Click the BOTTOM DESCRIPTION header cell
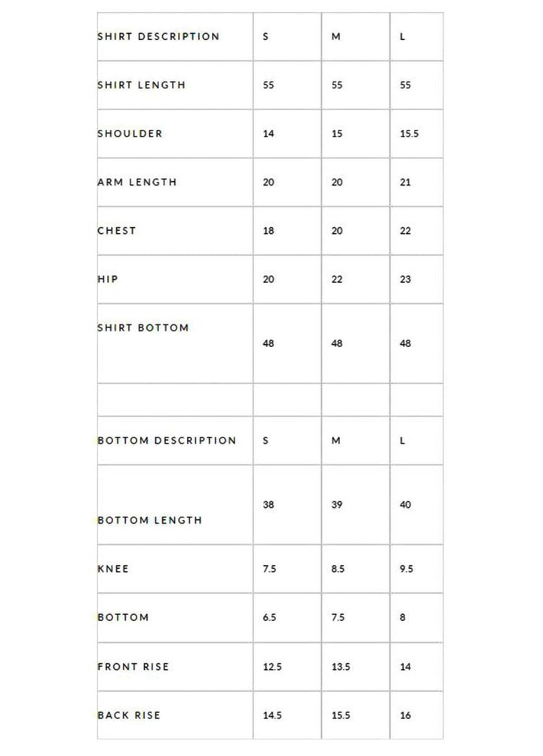 click(167, 441)
